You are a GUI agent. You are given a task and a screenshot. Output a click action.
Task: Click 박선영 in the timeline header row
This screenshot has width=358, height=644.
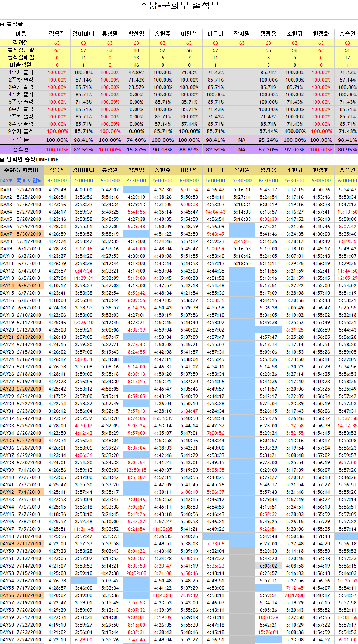coord(136,170)
